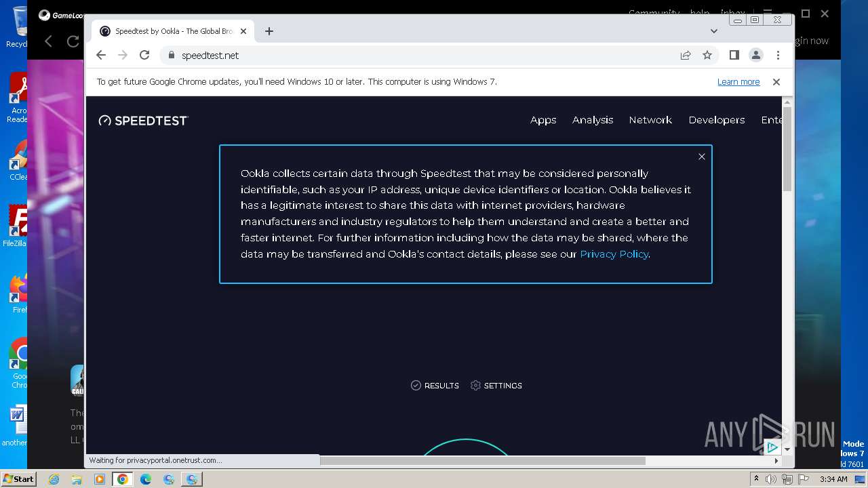Open the GameLoop hamburger menu
Screen dimensions: 868x488
(768, 14)
